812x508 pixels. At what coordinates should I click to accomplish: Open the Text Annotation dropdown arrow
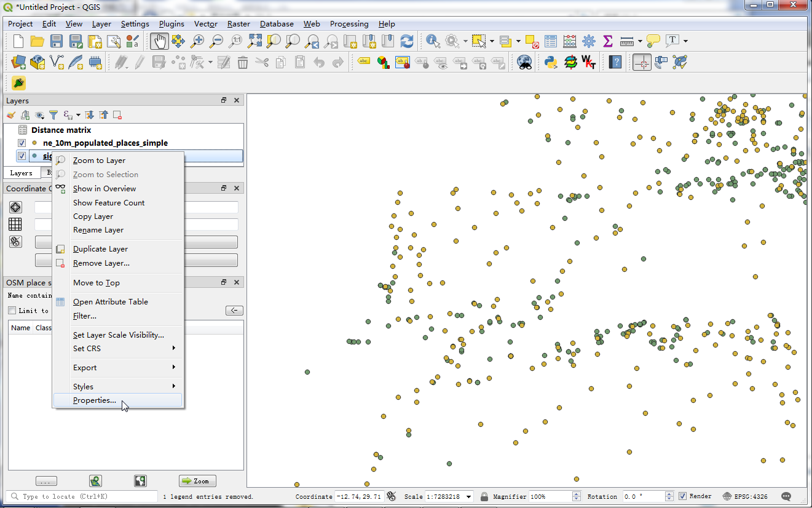685,41
